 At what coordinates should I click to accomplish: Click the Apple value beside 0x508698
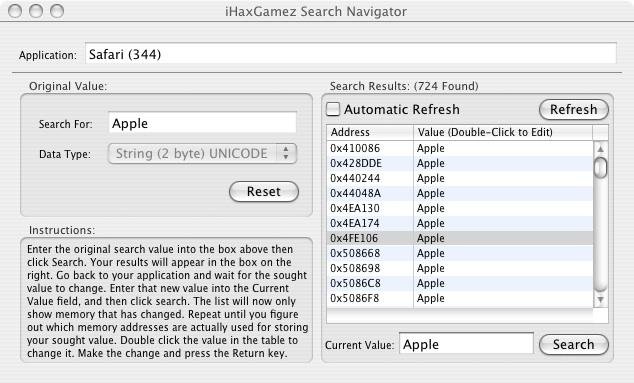431,268
